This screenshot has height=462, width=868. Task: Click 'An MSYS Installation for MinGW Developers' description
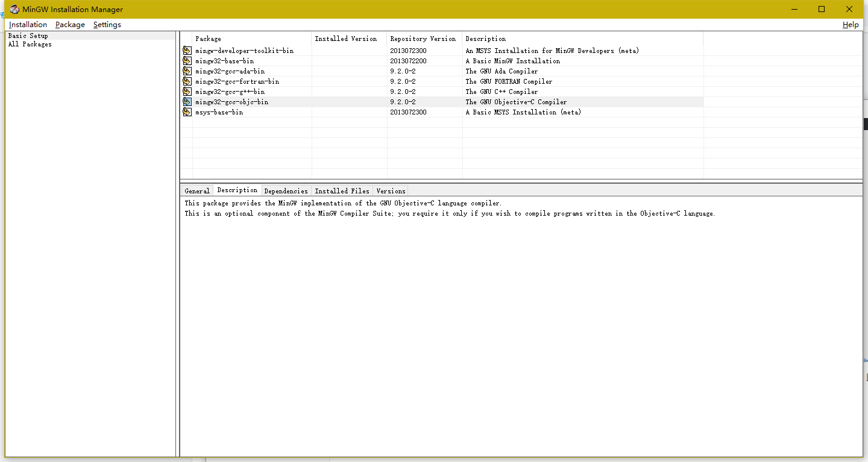point(552,51)
